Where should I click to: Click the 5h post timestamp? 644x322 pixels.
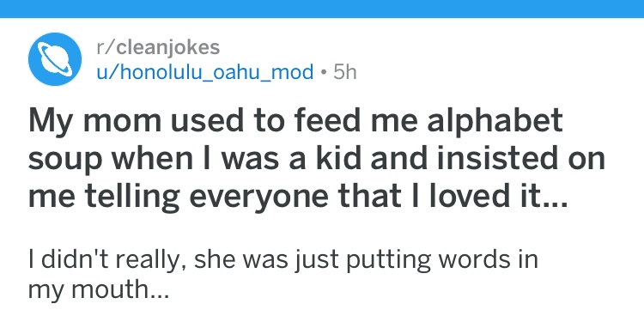click(345, 72)
